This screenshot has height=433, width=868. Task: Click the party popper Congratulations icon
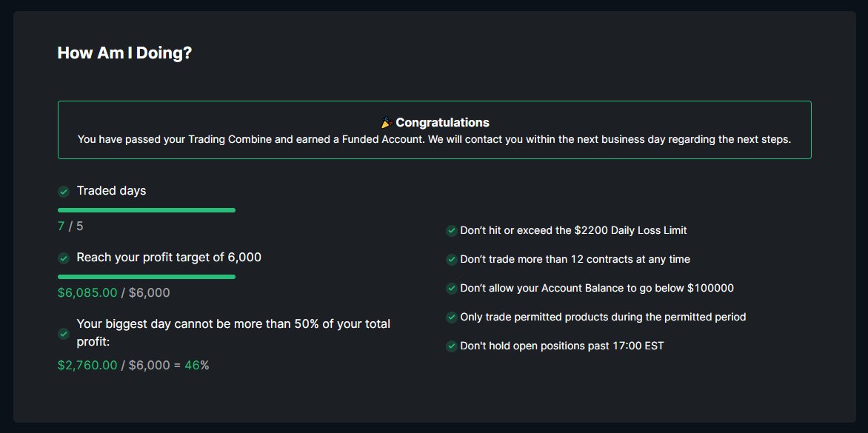click(387, 123)
